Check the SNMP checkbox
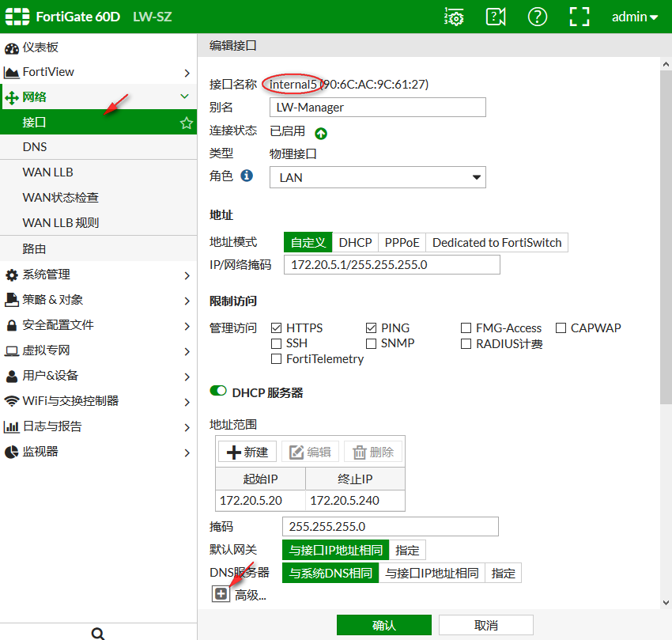The image size is (672, 640). 371,343
